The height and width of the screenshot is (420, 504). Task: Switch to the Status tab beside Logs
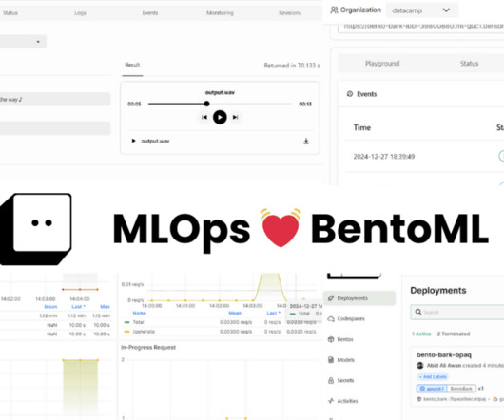tap(10, 13)
